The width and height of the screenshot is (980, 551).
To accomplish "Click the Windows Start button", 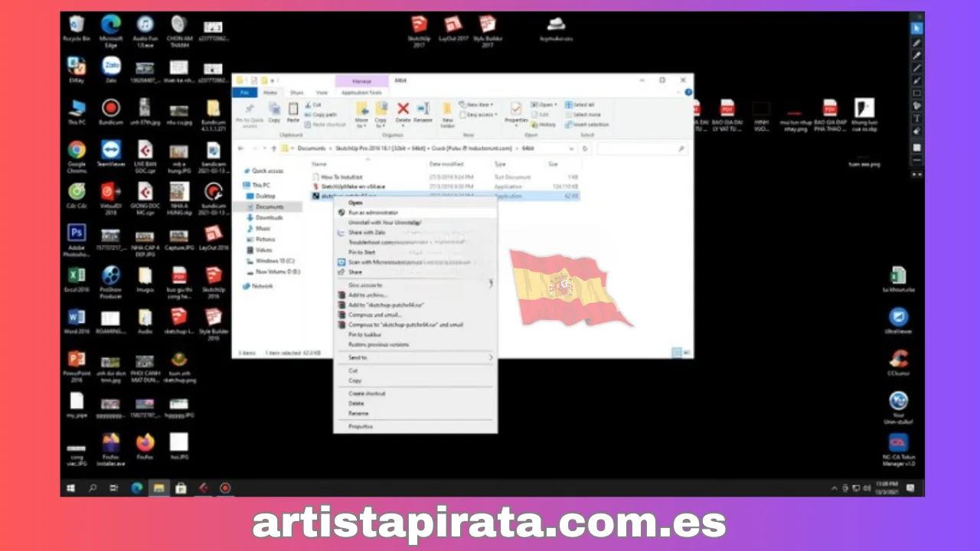I will [71, 487].
